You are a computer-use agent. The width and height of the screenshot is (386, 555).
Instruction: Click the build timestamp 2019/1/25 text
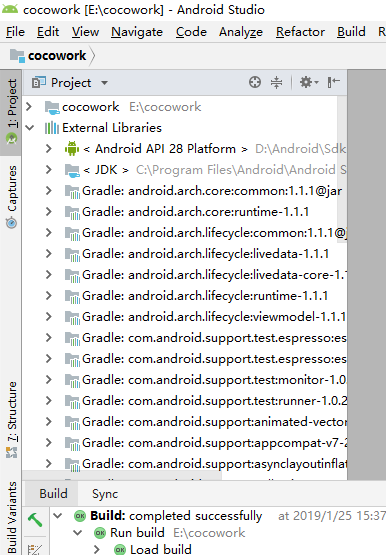pos(332,516)
